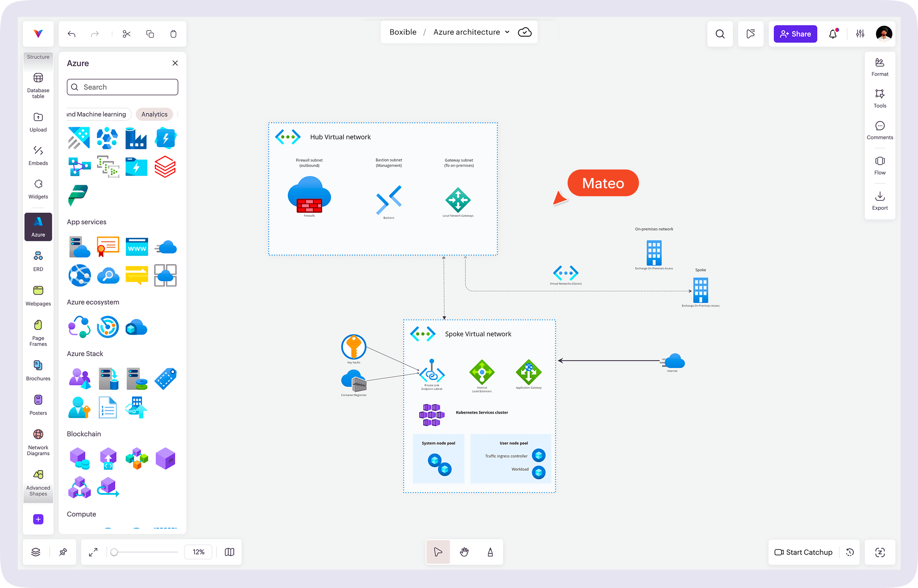Click the Comments icon in the right panel
The image size is (918, 588).
(x=880, y=130)
